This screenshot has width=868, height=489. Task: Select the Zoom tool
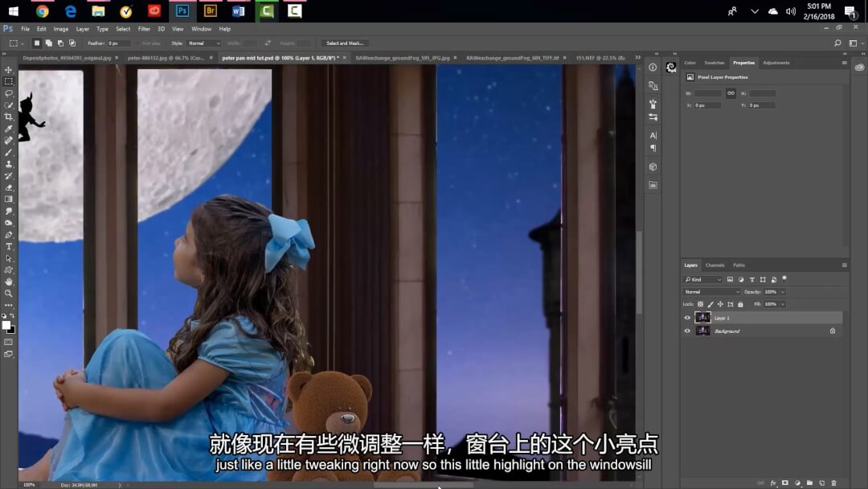9,294
